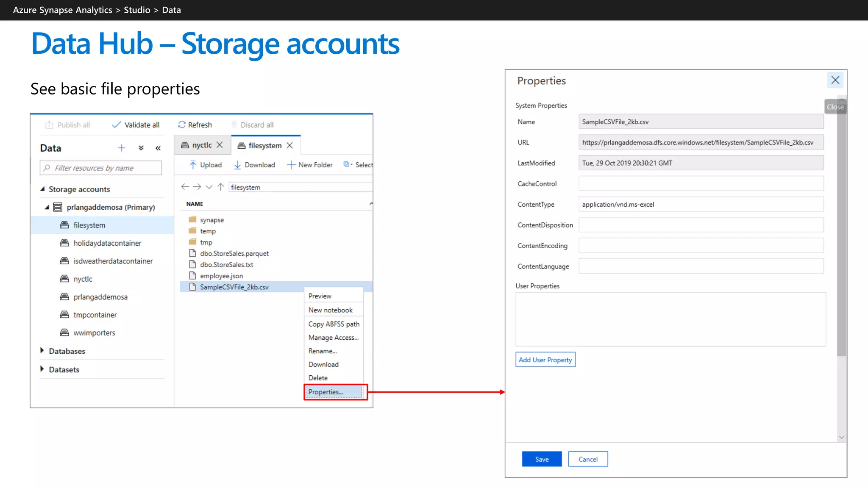Add new resource with plus icon
This screenshot has width=868, height=488.
[122, 148]
